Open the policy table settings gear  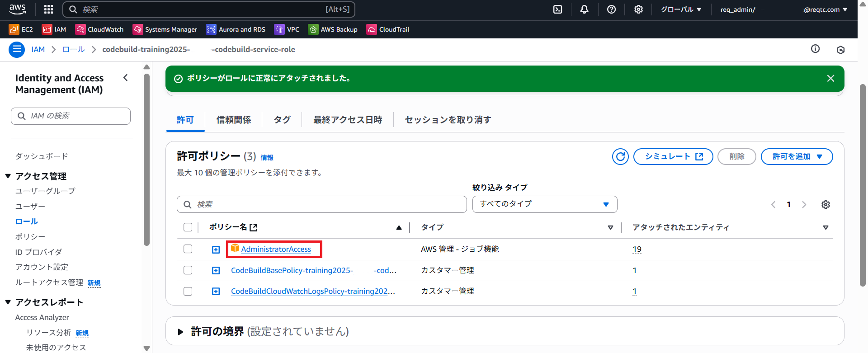[x=826, y=204]
